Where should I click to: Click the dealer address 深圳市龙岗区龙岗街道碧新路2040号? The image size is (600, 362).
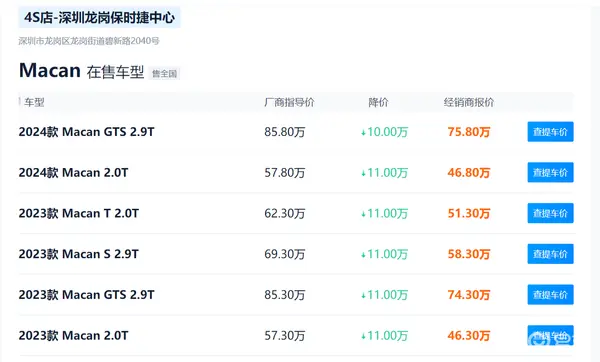[89, 41]
